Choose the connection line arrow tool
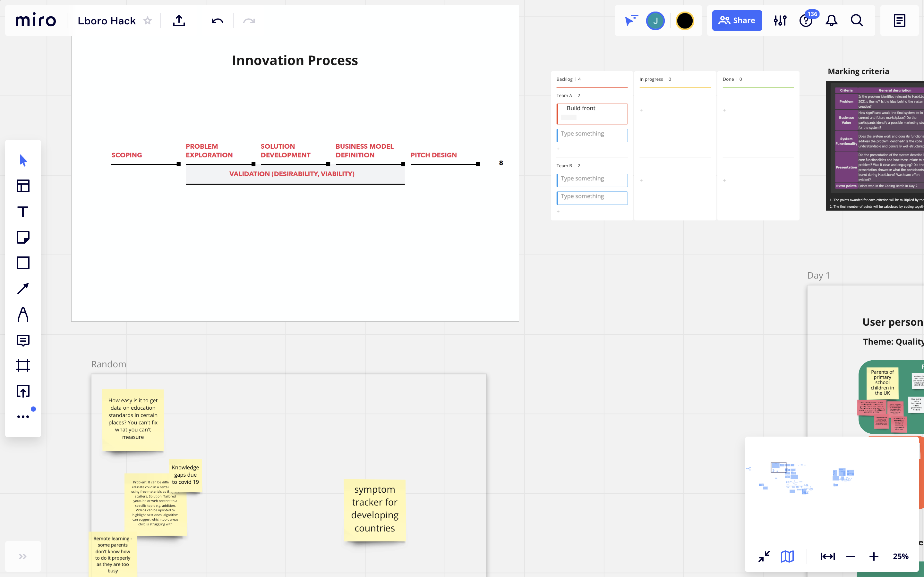Screen dimensions: 924x577 coord(23,289)
